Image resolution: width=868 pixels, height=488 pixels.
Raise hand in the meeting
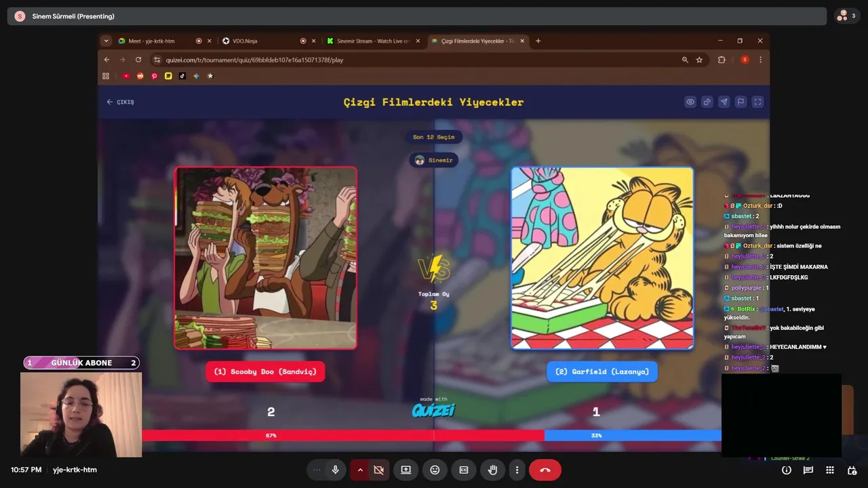493,470
